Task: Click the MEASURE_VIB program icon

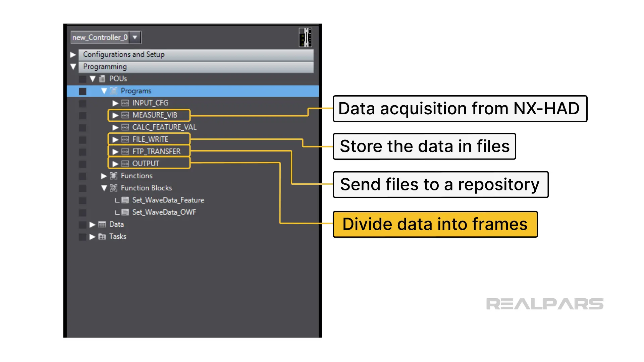Action: 125,115
